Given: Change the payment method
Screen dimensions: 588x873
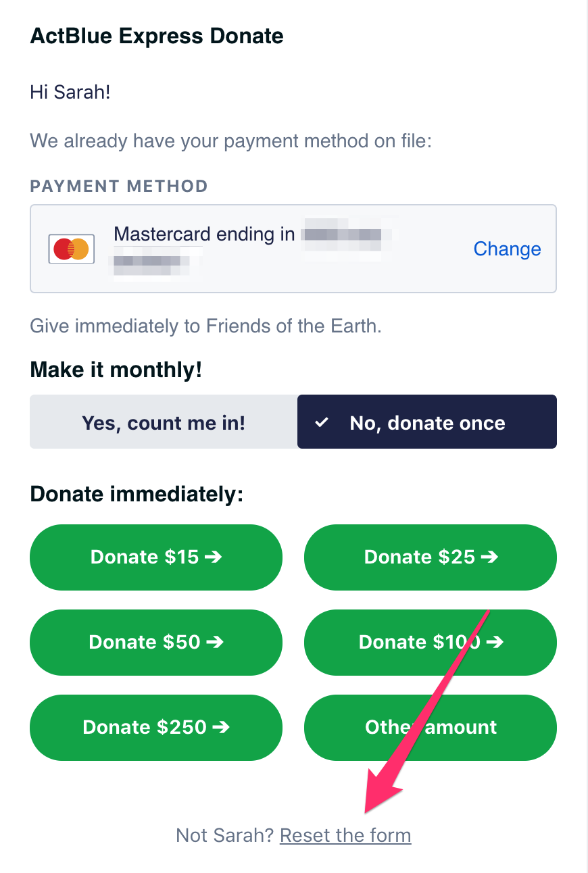Looking at the screenshot, I should [x=507, y=249].
